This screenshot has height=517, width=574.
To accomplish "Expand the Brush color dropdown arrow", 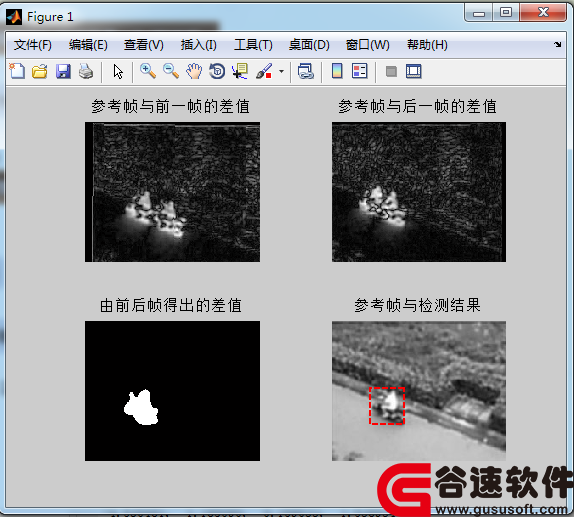I will pos(281,71).
